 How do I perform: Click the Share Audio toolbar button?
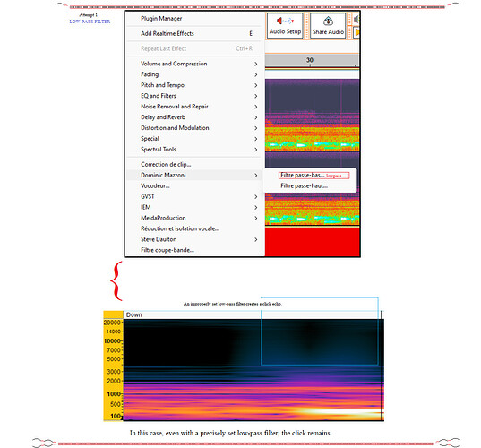(328, 26)
